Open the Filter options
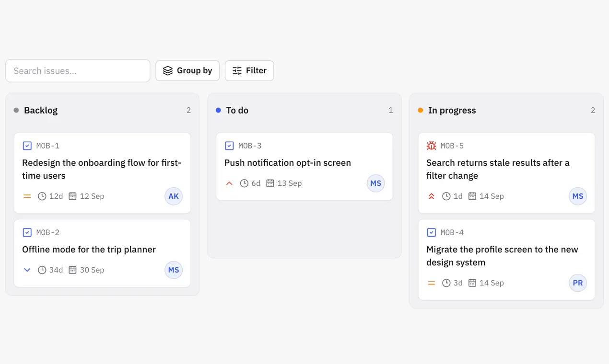 pyautogui.click(x=249, y=71)
